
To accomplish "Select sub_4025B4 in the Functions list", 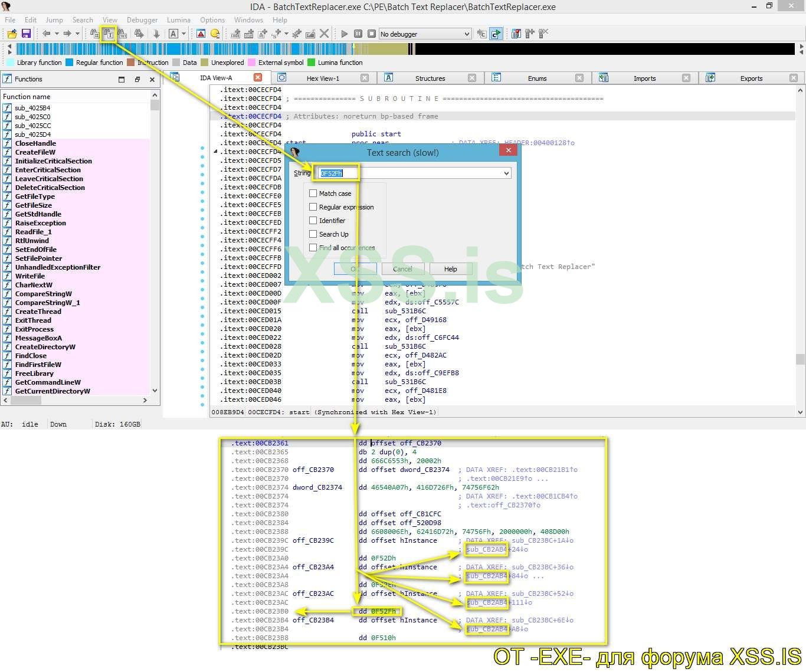I will click(32, 108).
